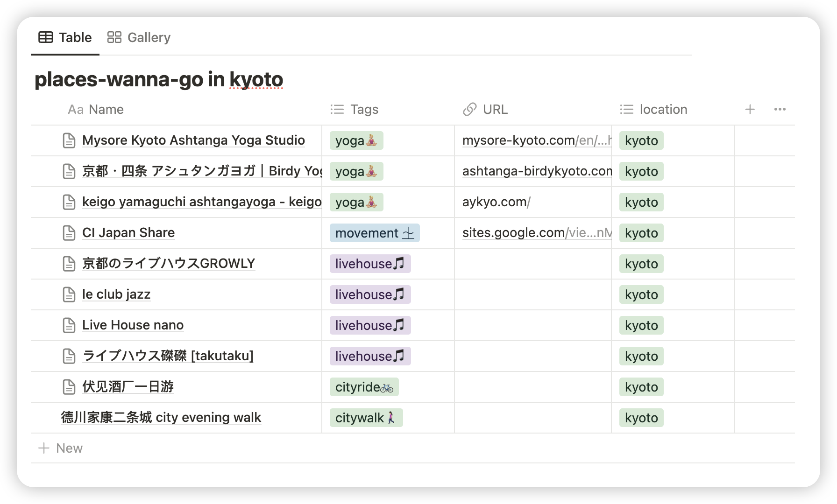Open aykyo.com URL

pos(496,202)
